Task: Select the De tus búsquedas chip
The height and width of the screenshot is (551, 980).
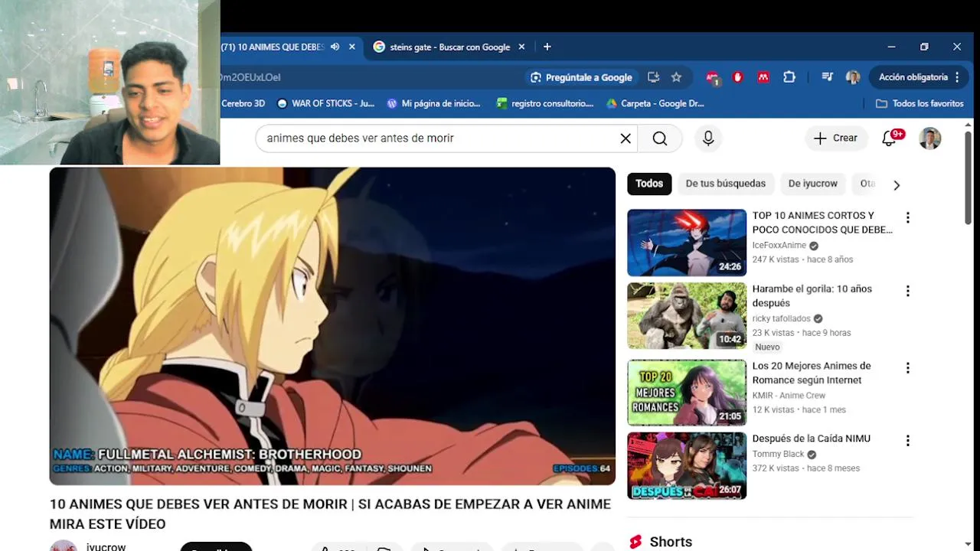Action: [726, 184]
